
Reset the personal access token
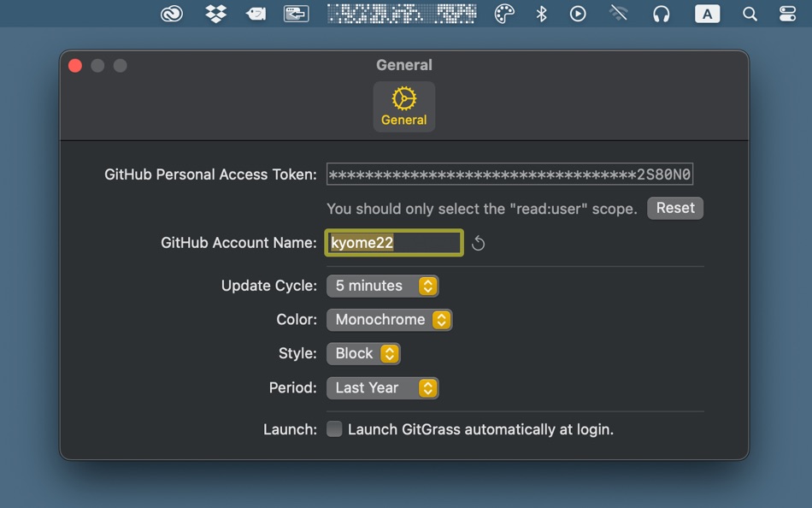675,208
